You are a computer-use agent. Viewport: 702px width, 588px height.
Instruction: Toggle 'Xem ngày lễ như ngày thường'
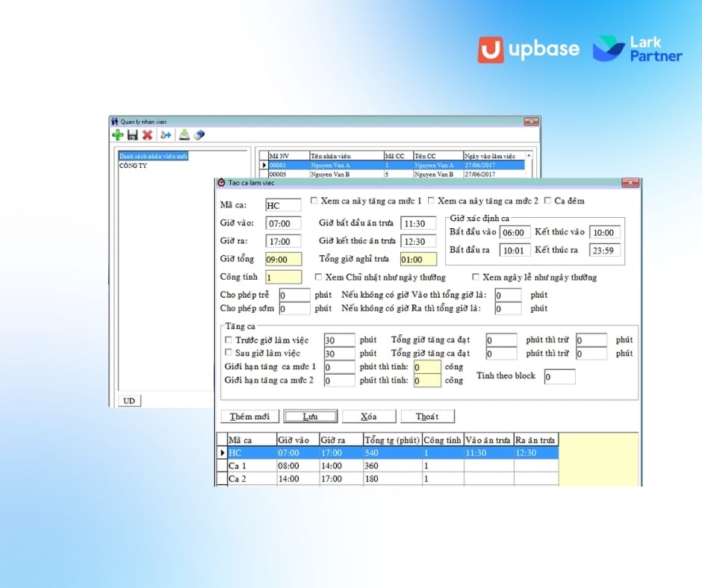pyautogui.click(x=476, y=277)
